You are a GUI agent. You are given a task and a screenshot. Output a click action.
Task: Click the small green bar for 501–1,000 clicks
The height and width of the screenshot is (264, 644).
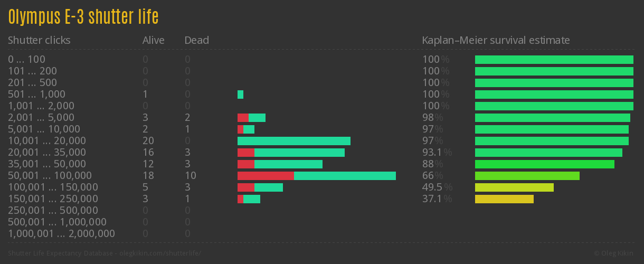(240, 95)
